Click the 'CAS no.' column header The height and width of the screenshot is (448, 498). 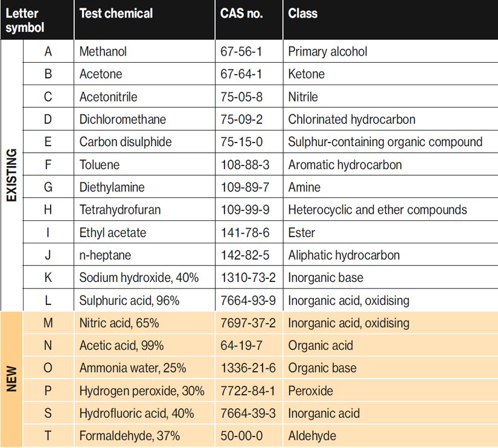(x=241, y=13)
